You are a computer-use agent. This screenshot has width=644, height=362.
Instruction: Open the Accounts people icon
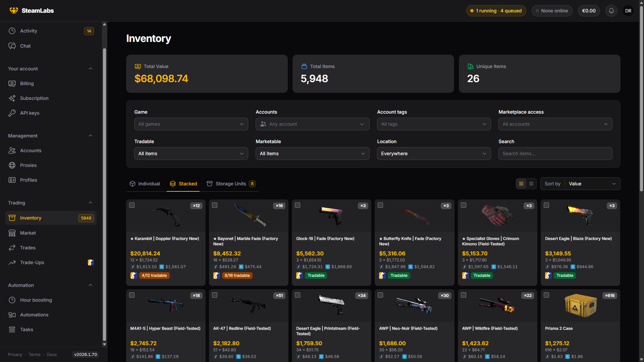click(12, 150)
